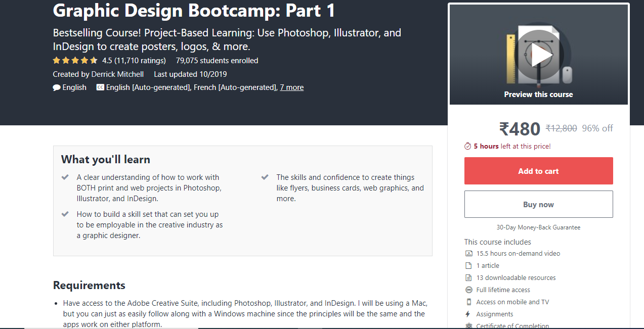Click the checkmark beside 'How to build a skill set'

[65, 214]
